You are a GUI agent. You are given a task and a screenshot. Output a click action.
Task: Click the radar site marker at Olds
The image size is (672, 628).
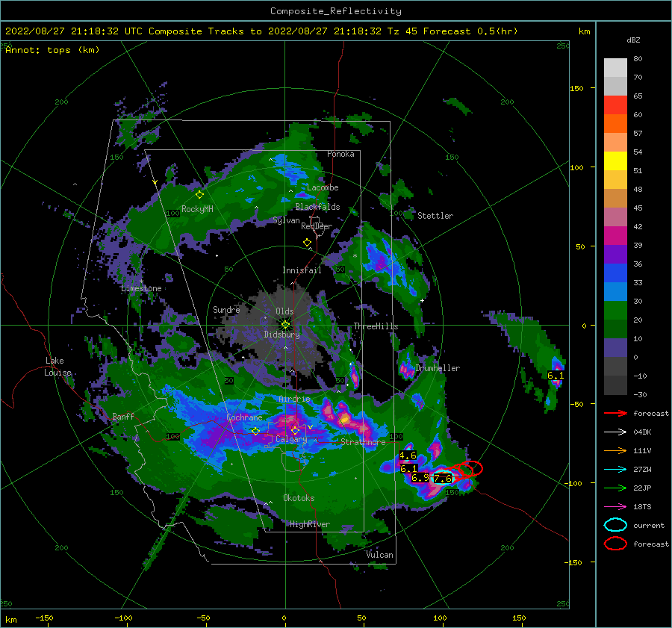[x=285, y=325]
